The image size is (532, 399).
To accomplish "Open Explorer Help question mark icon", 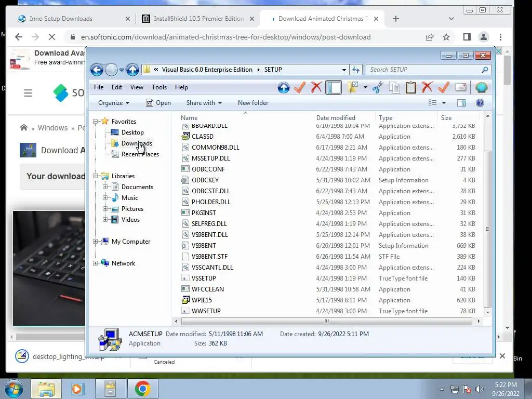I will (x=480, y=103).
